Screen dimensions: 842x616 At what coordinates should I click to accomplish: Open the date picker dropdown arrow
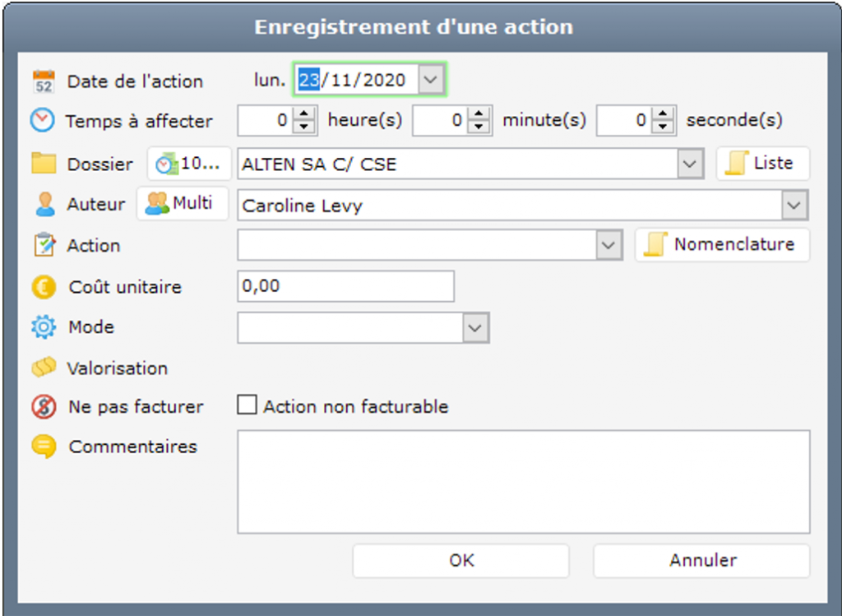pos(432,80)
